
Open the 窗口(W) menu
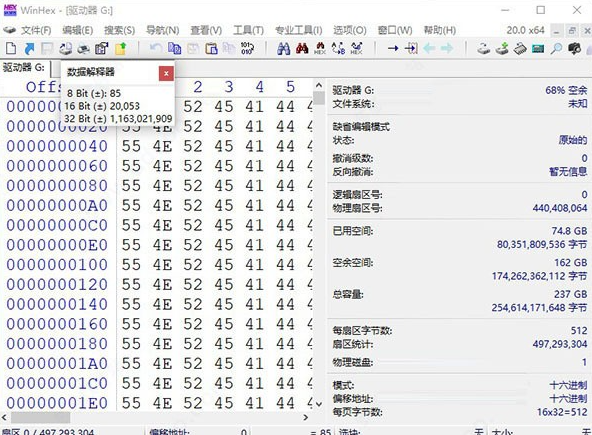pyautogui.click(x=395, y=30)
